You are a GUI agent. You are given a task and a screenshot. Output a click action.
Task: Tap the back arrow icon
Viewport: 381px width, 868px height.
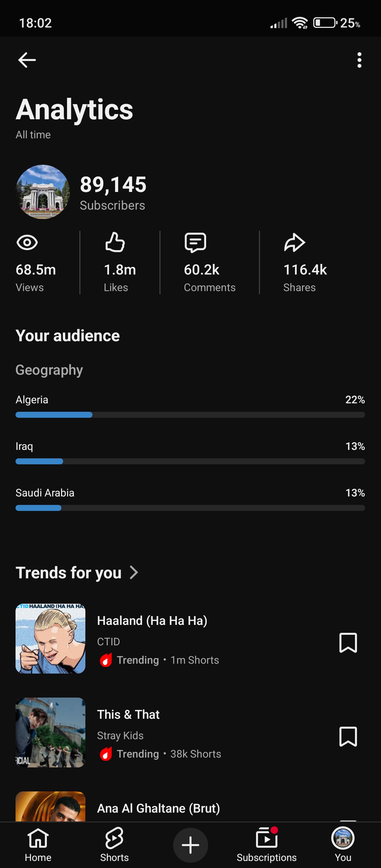(x=27, y=60)
